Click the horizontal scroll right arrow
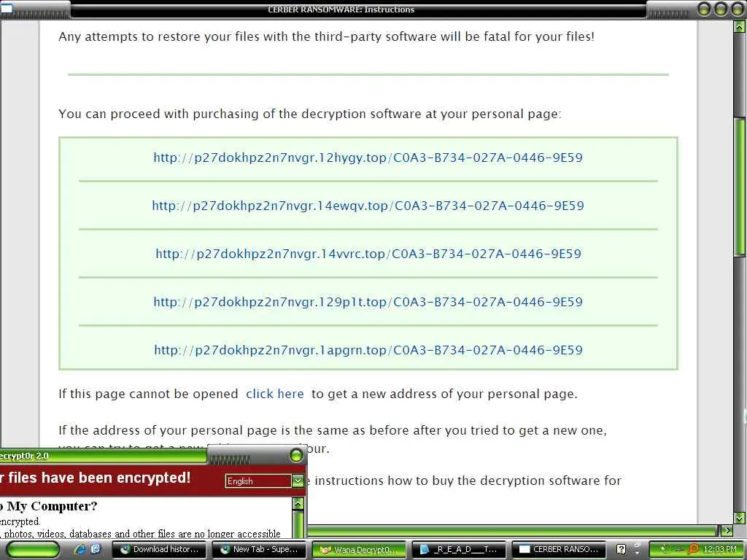This screenshot has width=747, height=560. [x=727, y=530]
